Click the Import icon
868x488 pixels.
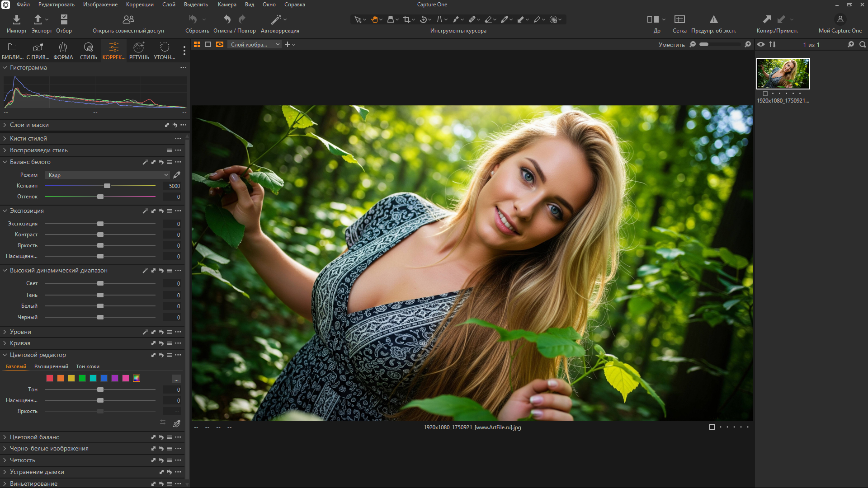pyautogui.click(x=16, y=19)
